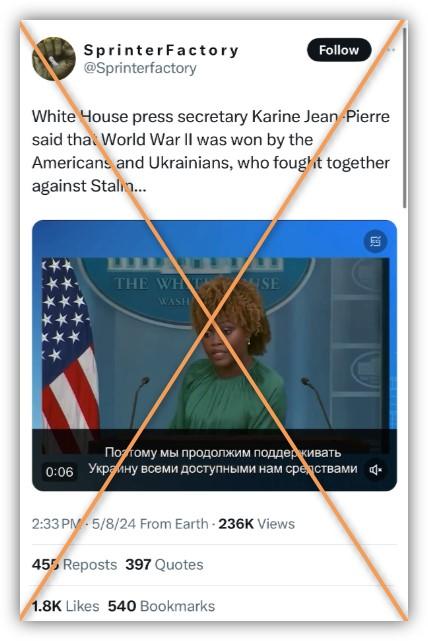Open the @Sprinterfactory handle link

coord(140,68)
